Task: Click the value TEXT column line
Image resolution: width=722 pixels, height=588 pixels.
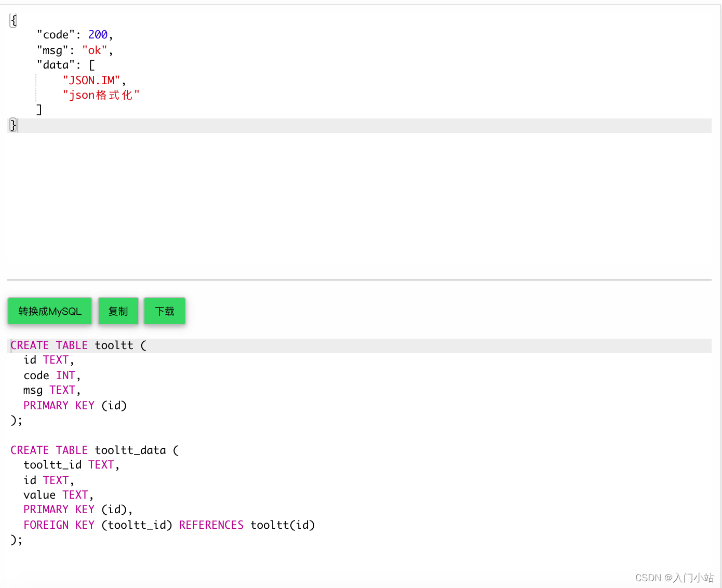Action: tap(59, 495)
